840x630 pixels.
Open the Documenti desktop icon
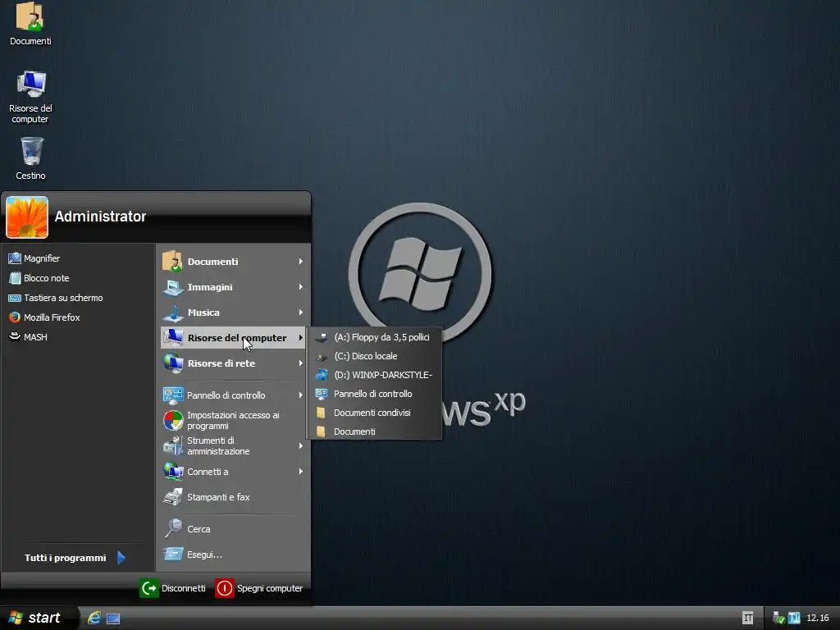[30, 24]
